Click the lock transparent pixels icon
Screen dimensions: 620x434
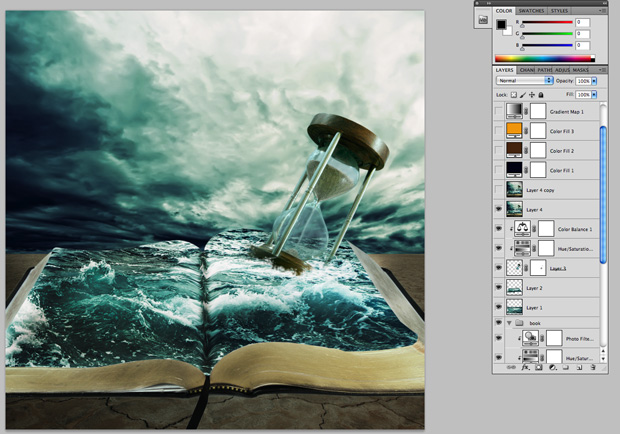[x=513, y=95]
